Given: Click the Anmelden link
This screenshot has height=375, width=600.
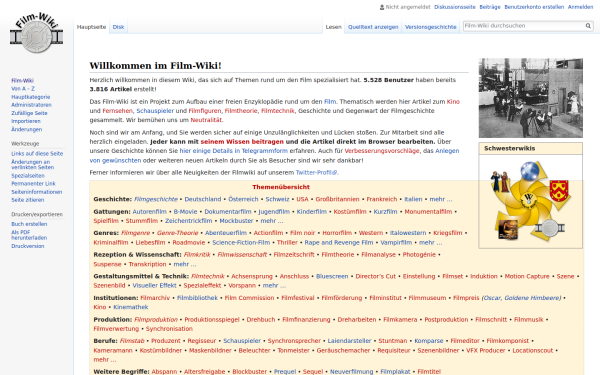Looking at the screenshot, I should (580, 7).
